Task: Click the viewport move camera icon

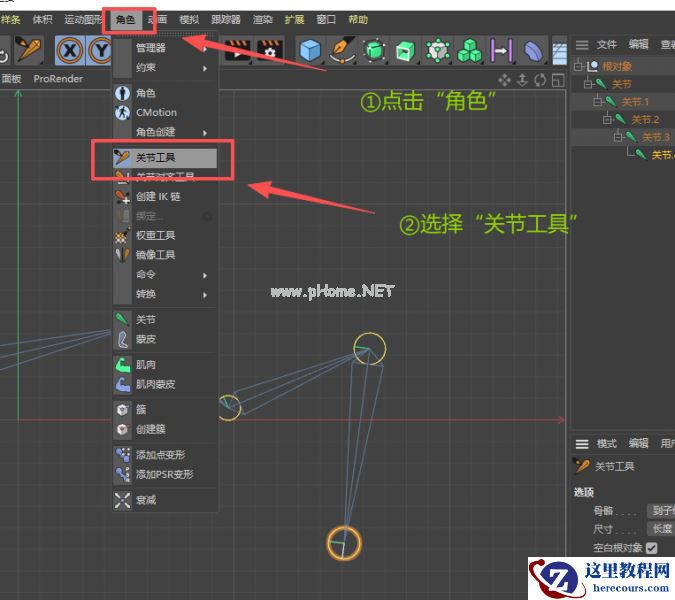Action: click(x=505, y=80)
